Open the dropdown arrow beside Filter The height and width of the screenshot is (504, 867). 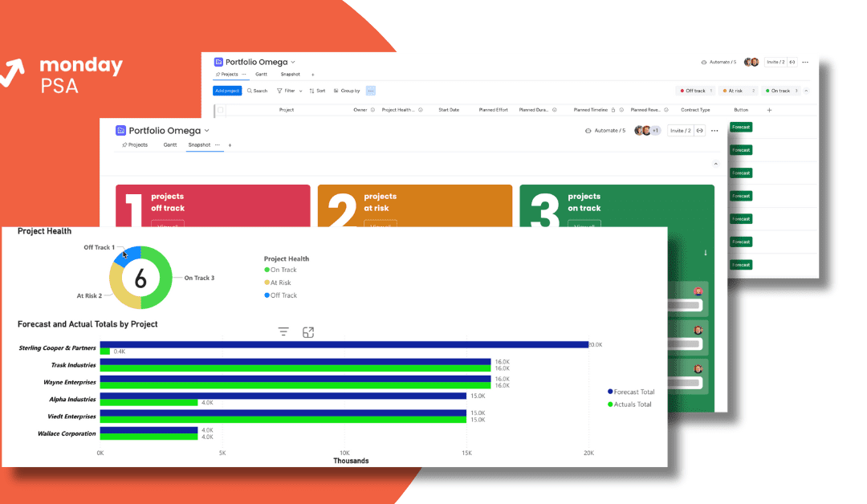301,91
